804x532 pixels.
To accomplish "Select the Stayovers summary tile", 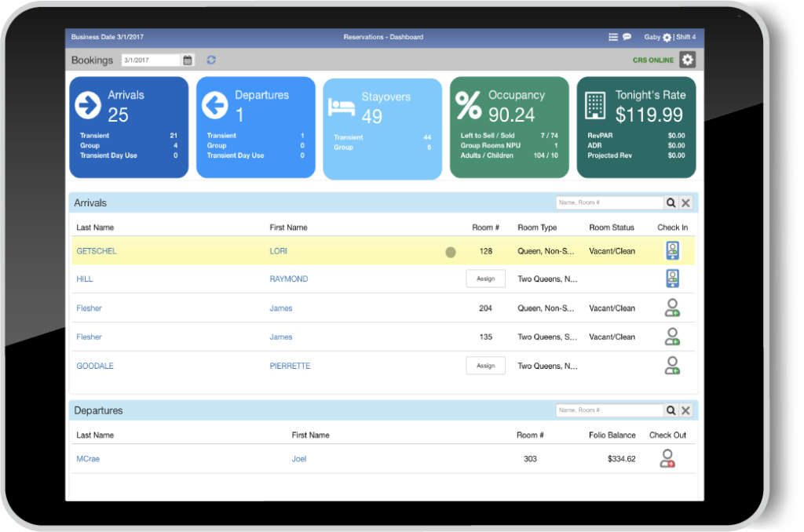I will (x=382, y=129).
